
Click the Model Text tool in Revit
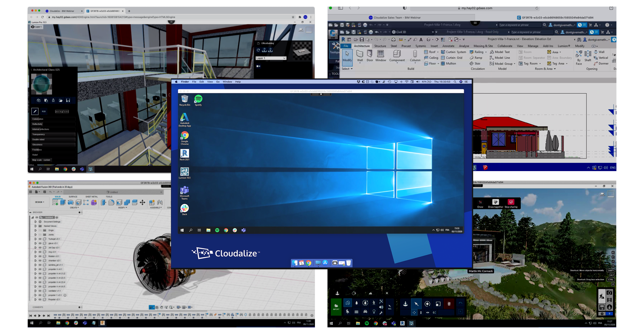click(499, 52)
